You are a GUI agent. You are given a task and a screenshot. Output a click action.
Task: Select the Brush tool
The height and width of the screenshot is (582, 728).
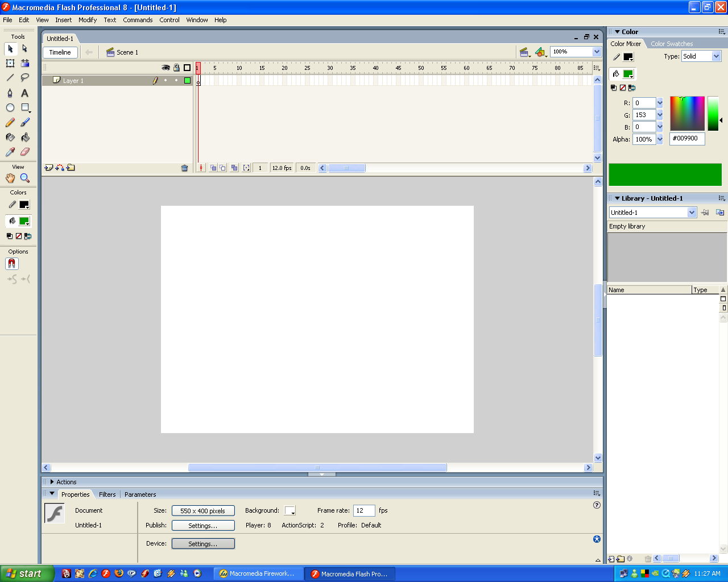pos(23,122)
